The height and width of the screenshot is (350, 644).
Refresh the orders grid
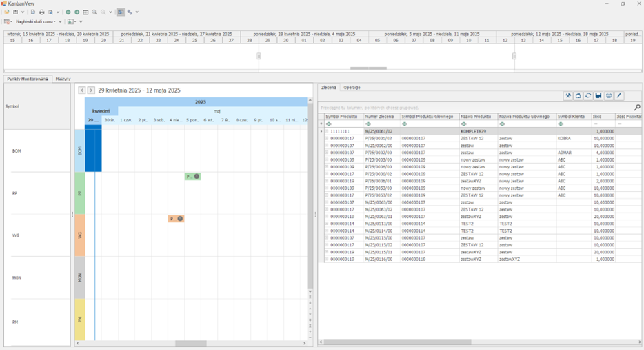point(588,95)
